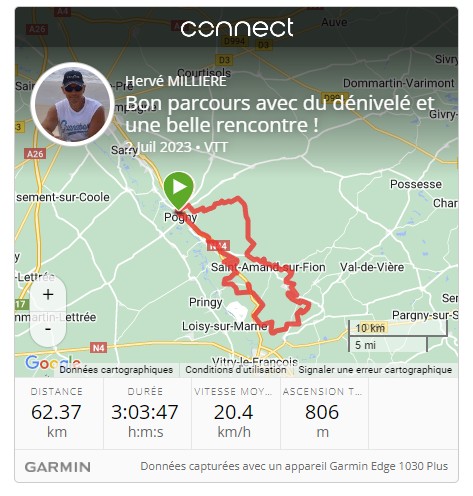473x496 pixels.
Task: Click the red route track on map
Action: click(x=247, y=220)
